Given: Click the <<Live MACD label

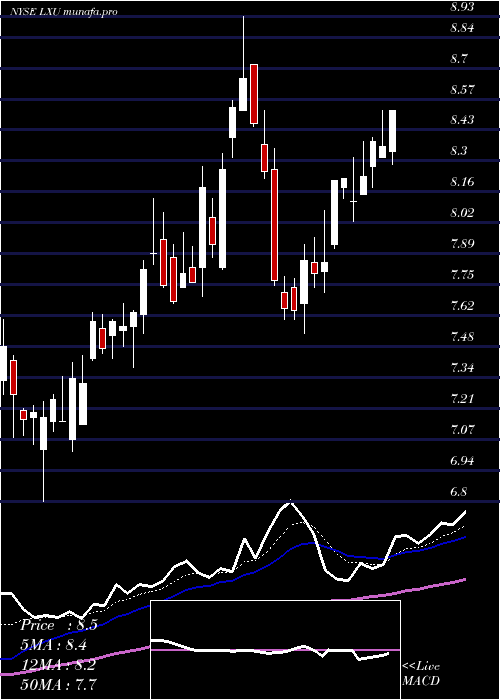Looking at the screenshot, I should (x=421, y=673).
